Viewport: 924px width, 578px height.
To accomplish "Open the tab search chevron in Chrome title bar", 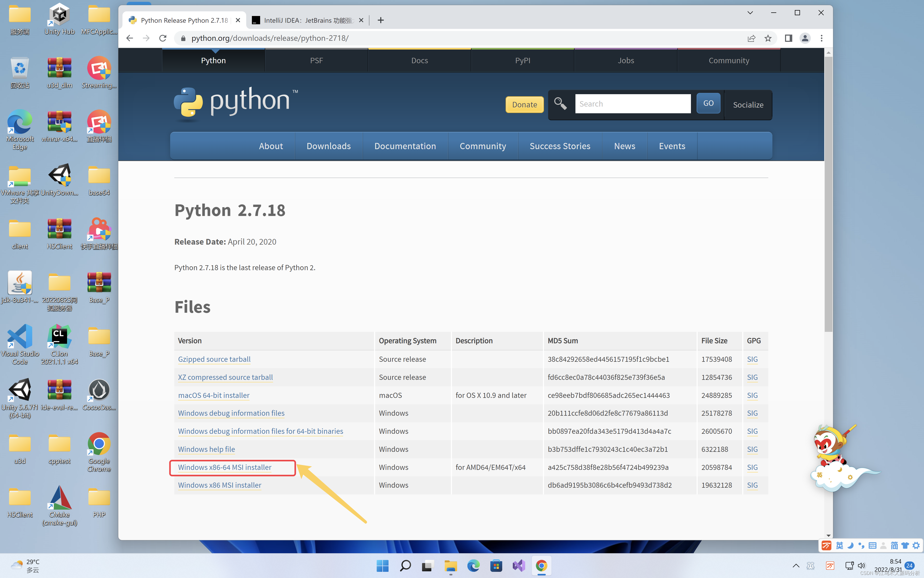I will point(750,13).
